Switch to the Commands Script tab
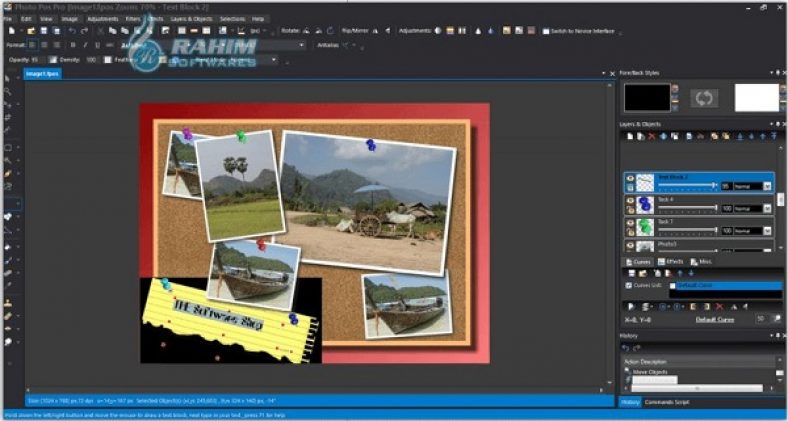Image resolution: width=788 pixels, height=421 pixels. [x=667, y=402]
